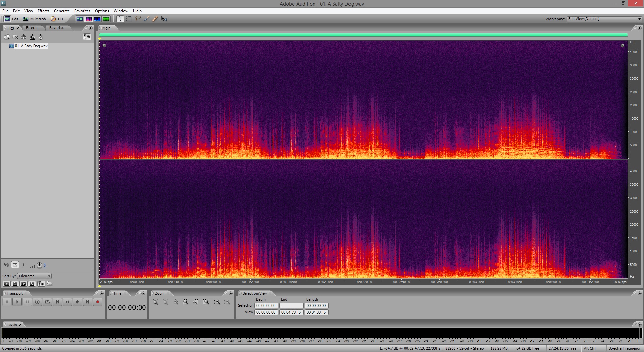Go to End or Next Marker
This screenshot has width=644, height=352.
88,302
